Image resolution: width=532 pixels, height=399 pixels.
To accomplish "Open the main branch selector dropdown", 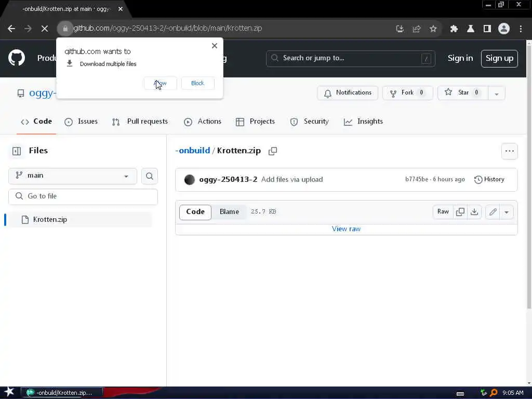I will point(73,176).
